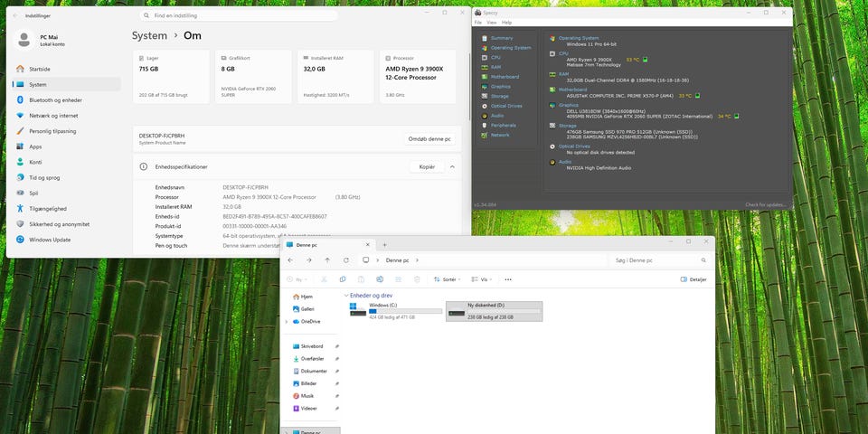
Task: Select Storage in Speccy sidebar
Action: 499,97
